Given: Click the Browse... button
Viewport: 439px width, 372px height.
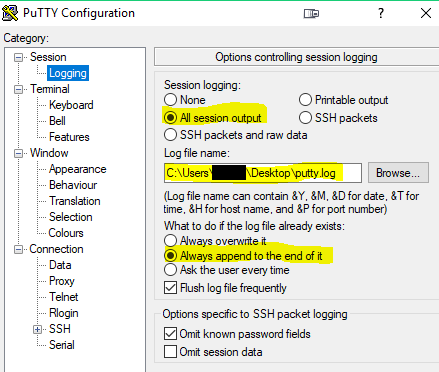Looking at the screenshot, I should pos(398,173).
